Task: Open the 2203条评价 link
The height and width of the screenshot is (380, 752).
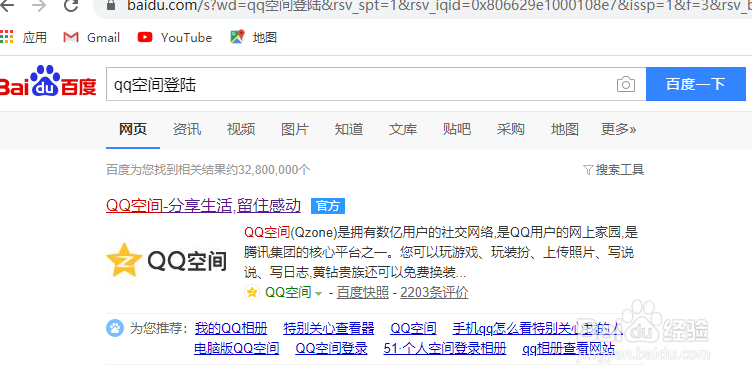Action: [x=435, y=292]
